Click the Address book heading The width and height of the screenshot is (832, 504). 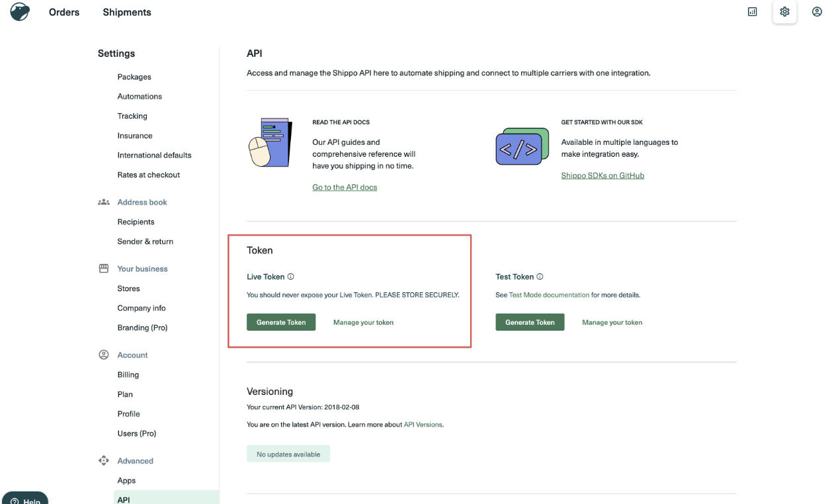(x=142, y=202)
